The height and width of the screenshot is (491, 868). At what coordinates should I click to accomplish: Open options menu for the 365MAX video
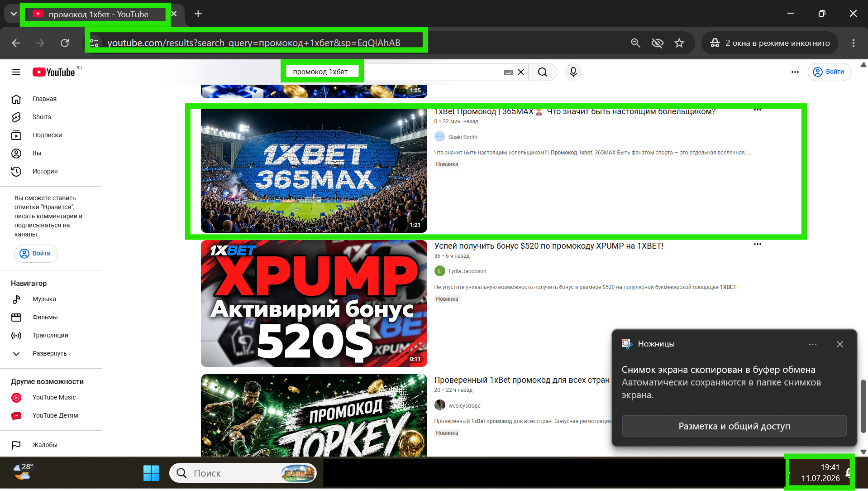click(758, 110)
